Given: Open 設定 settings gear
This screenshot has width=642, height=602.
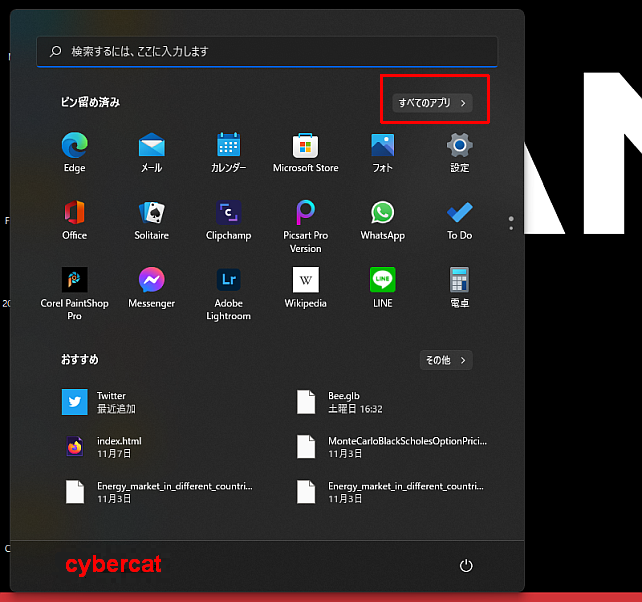Looking at the screenshot, I should click(x=459, y=152).
